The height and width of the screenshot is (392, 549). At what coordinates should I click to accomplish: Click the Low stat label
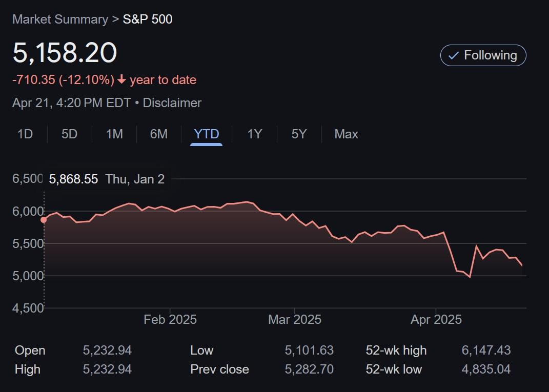pyautogui.click(x=201, y=350)
